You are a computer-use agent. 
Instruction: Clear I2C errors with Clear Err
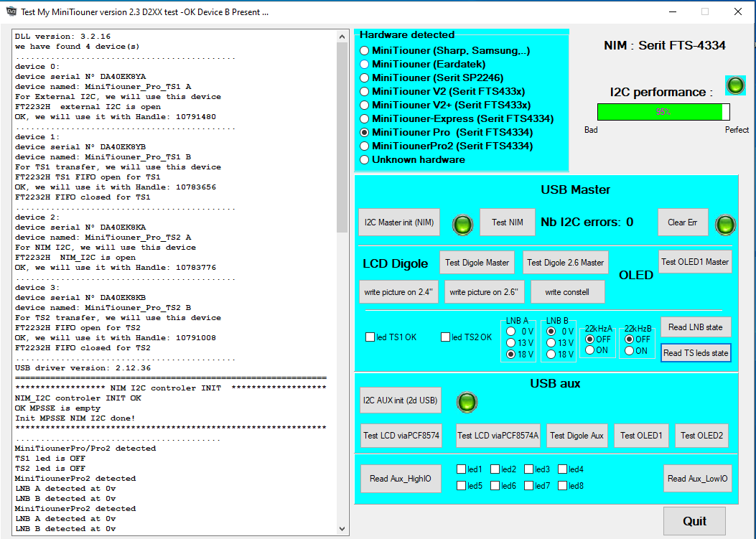[683, 222]
